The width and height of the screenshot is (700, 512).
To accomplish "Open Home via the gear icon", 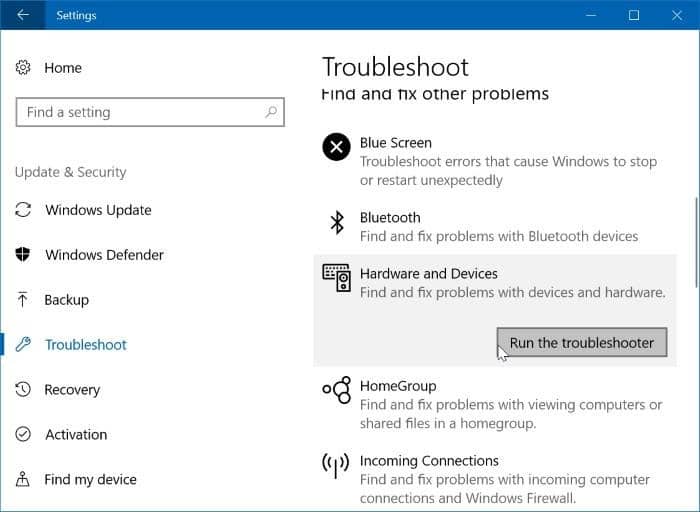I will 23,67.
